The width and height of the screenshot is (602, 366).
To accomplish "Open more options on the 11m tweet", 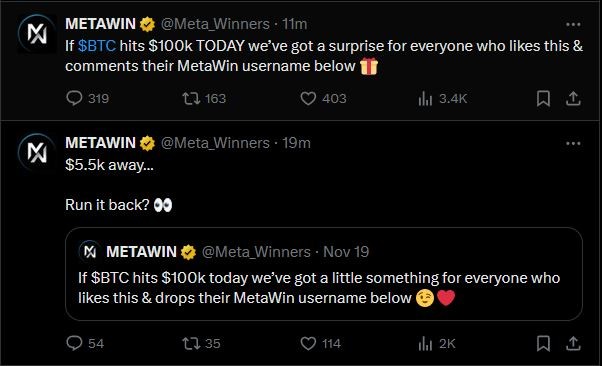I will [x=573, y=25].
